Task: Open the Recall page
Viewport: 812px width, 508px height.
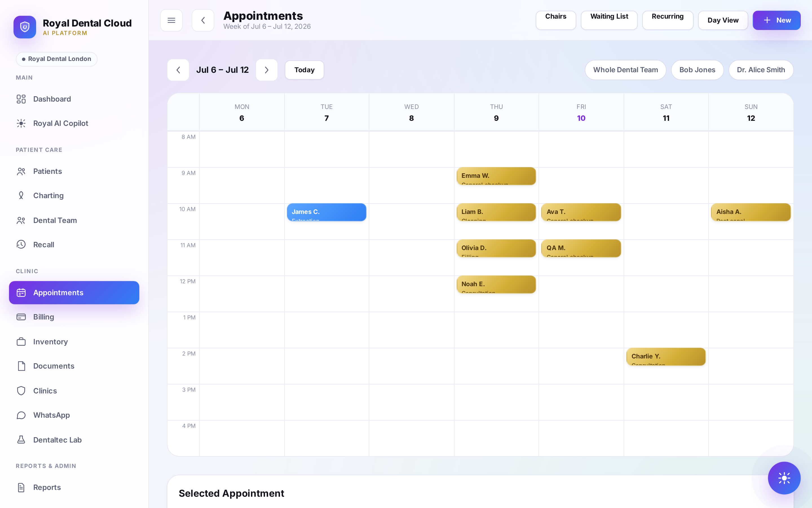Action: [x=74, y=245]
